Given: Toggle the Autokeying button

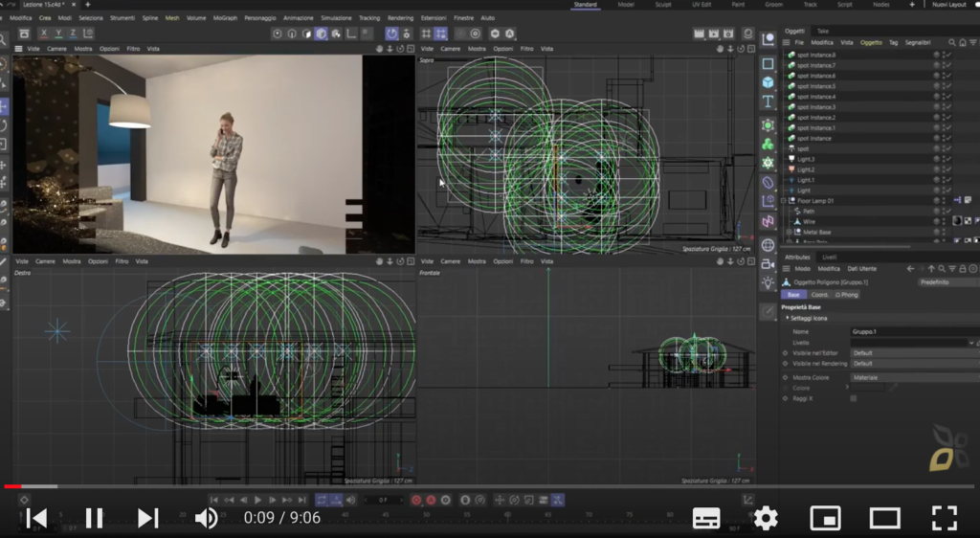Looking at the screenshot, I should click(431, 500).
